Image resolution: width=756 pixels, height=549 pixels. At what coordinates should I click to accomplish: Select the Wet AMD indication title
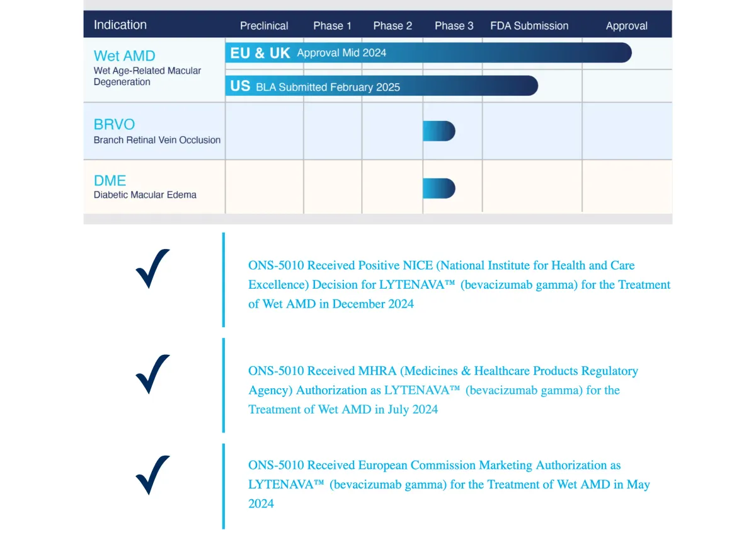pos(124,55)
